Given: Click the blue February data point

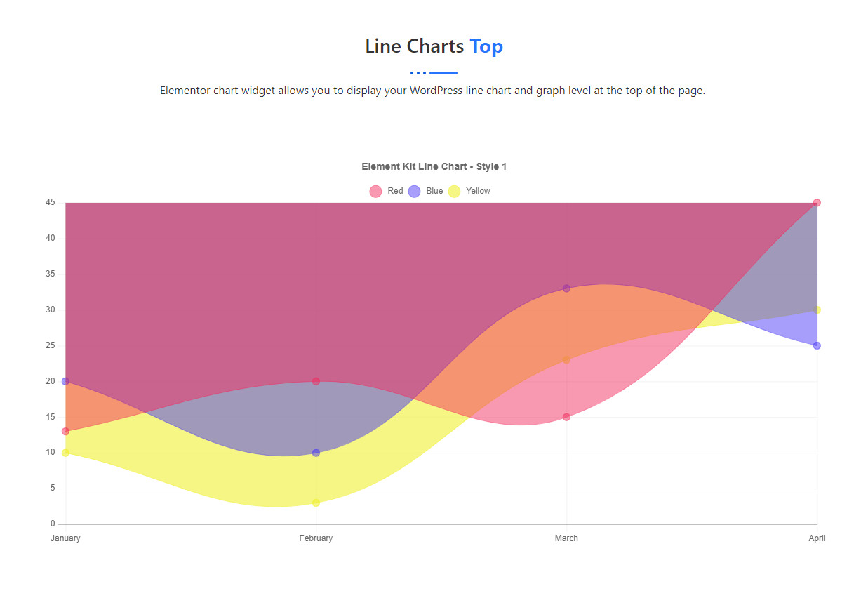Looking at the screenshot, I should 316,453.
